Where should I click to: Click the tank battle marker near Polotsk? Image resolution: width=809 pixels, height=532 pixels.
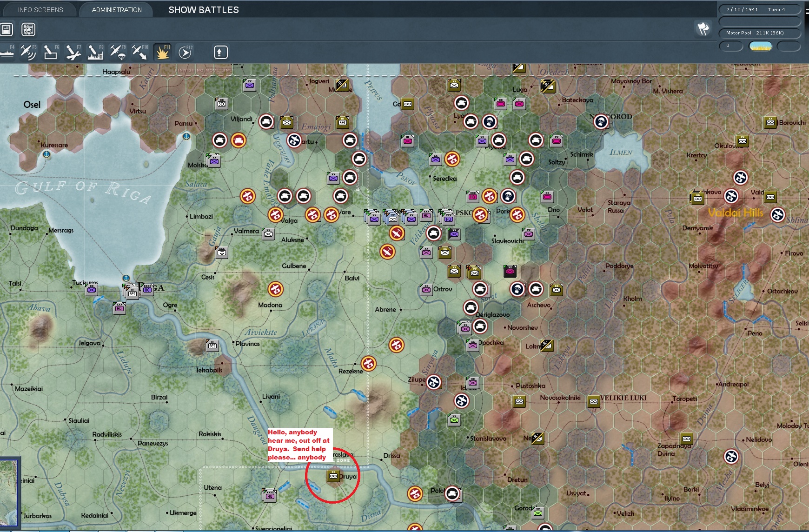(452, 493)
